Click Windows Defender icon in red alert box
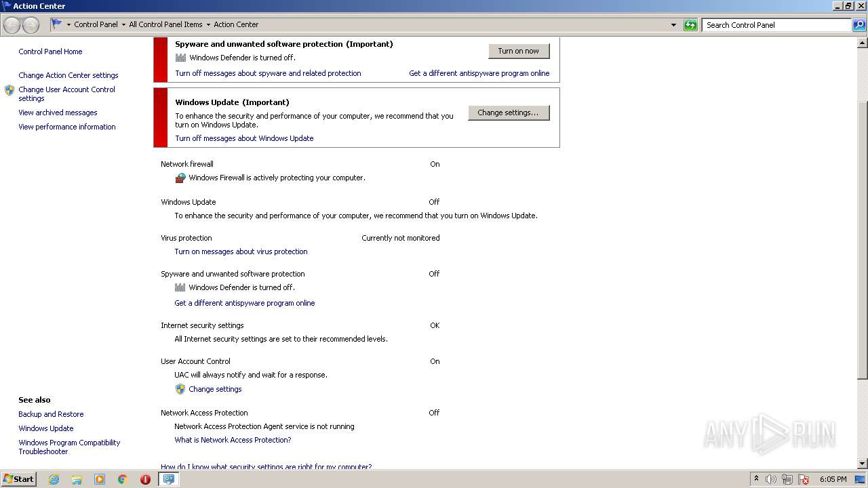This screenshot has width=868, height=488. [x=180, y=58]
